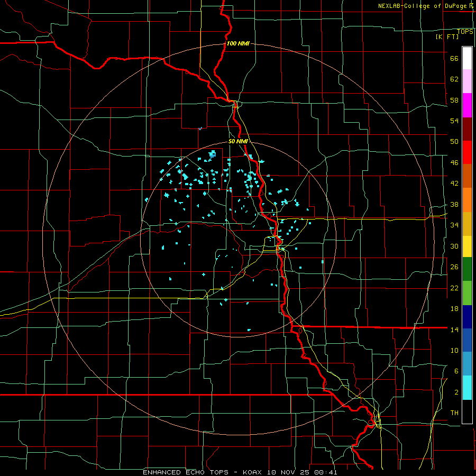Click the light pink legend swatch

[x=467, y=81]
